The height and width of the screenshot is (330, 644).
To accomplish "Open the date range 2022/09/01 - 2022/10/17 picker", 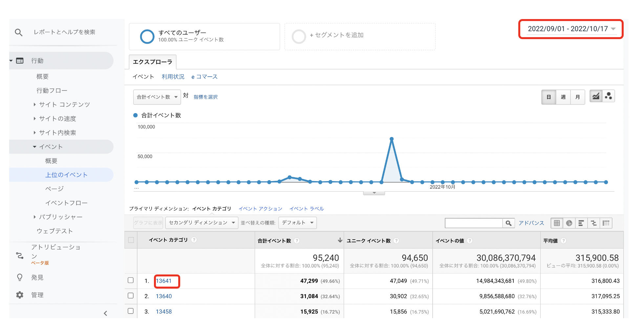I will [571, 29].
